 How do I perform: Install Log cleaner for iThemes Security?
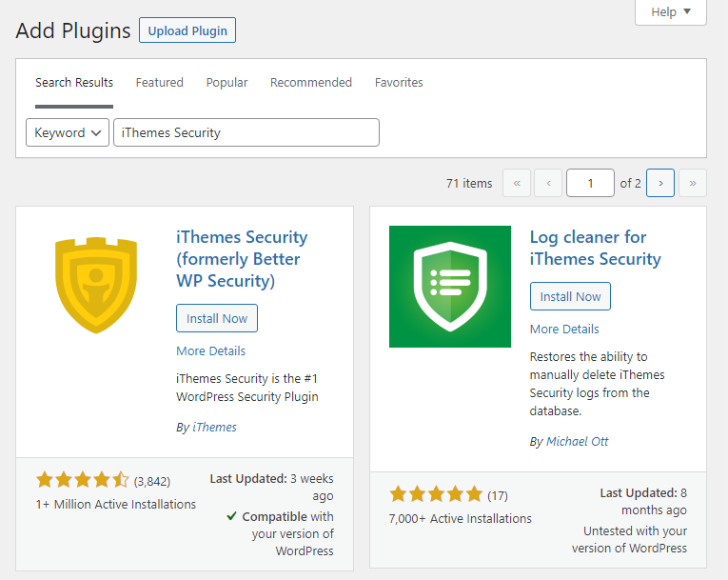tap(570, 296)
